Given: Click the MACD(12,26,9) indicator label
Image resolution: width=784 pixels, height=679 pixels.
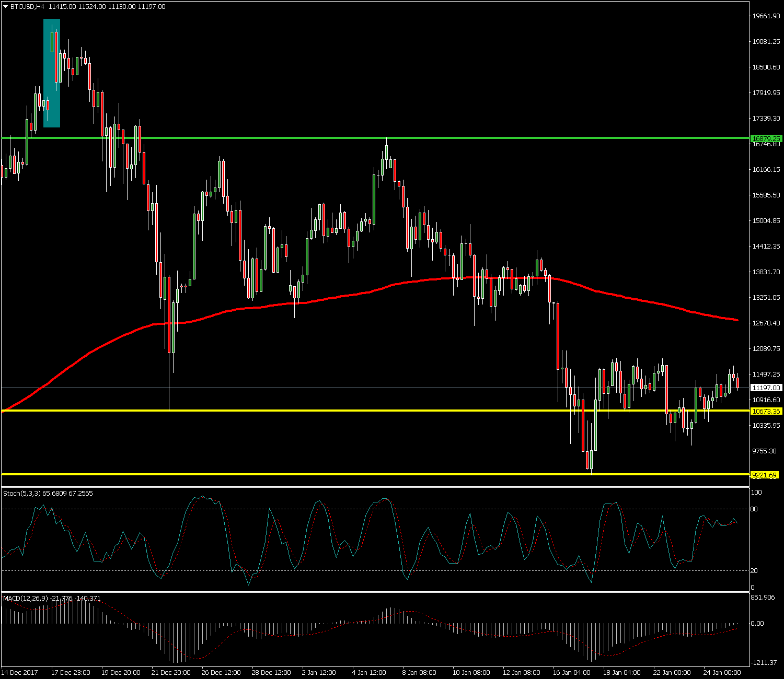Looking at the screenshot, I should click(26, 598).
